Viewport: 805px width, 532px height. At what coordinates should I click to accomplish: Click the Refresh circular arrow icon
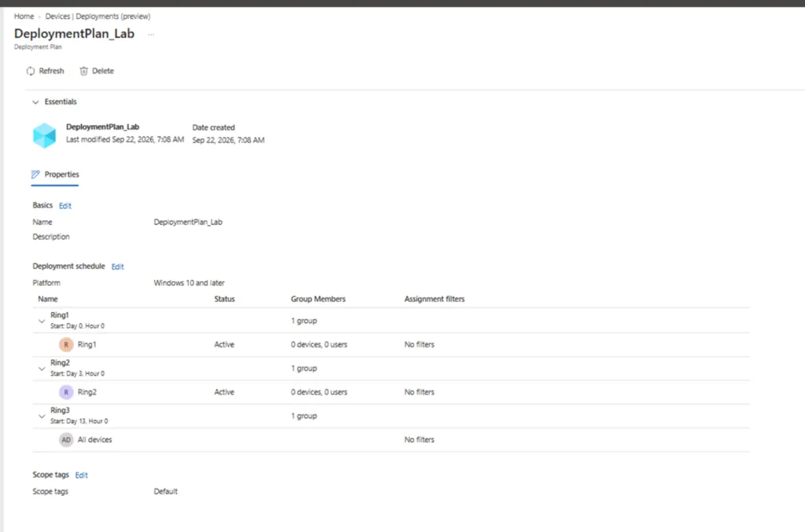point(31,72)
